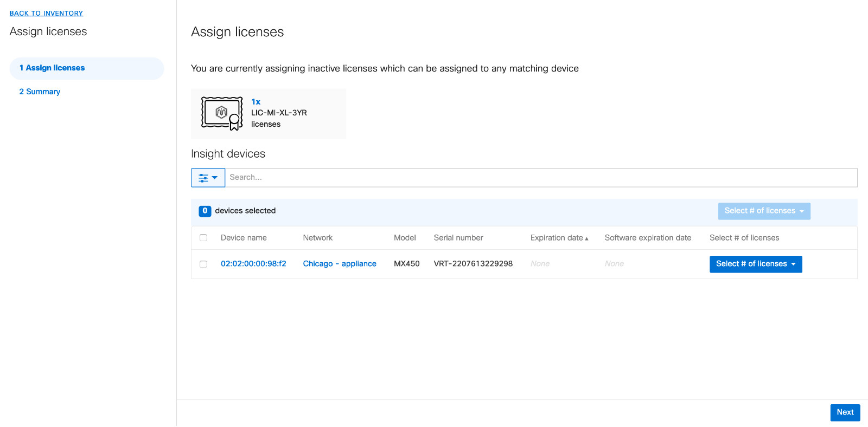This screenshot has height=427, width=868.
Task: Expand the bulk Select # of licenses dropdown
Action: pos(764,211)
